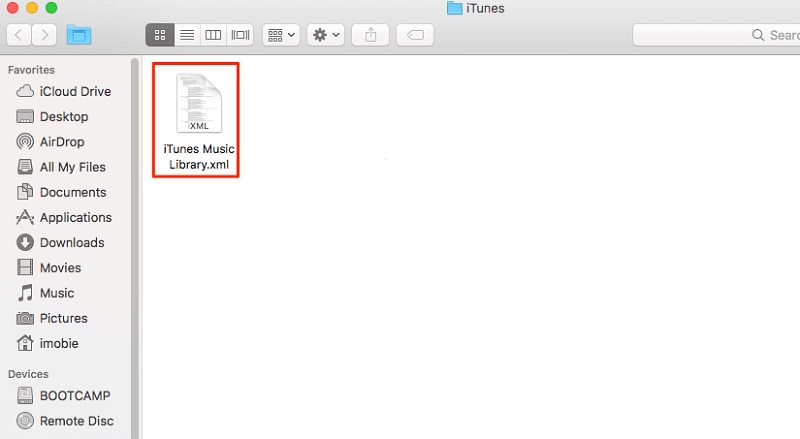Click the sidebar scrollbar

135,248
